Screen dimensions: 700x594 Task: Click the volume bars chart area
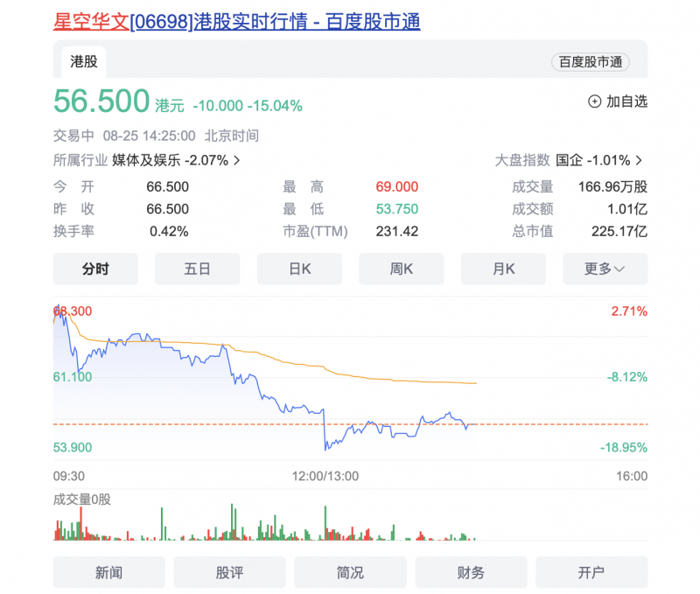pyautogui.click(x=262, y=523)
